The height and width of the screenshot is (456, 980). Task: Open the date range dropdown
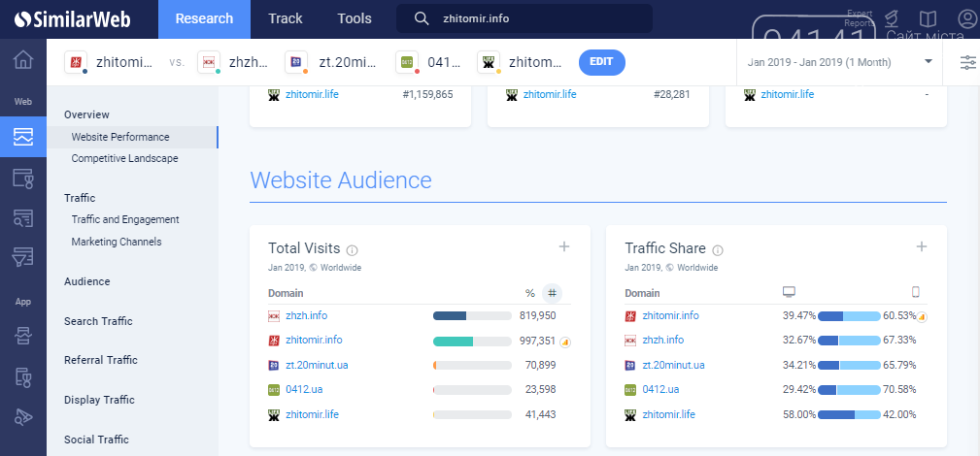tap(839, 62)
